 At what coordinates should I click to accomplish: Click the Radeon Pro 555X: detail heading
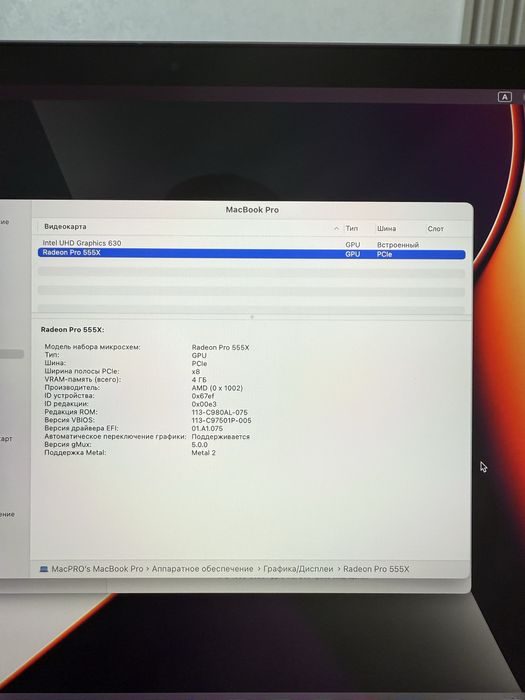[x=72, y=330]
